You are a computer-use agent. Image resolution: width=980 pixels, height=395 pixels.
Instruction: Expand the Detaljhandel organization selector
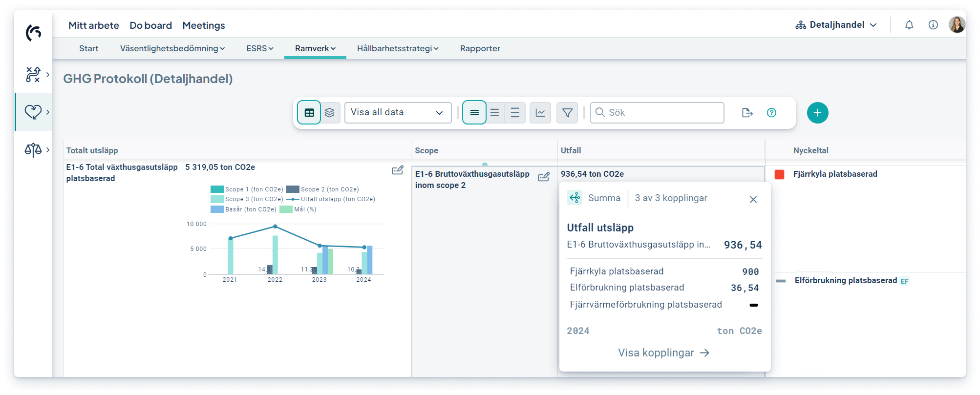[836, 25]
